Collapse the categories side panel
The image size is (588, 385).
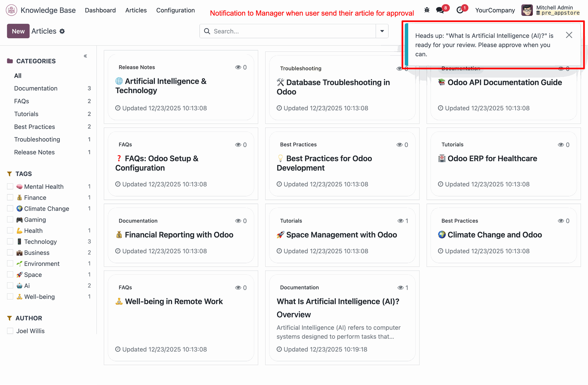[x=85, y=56]
